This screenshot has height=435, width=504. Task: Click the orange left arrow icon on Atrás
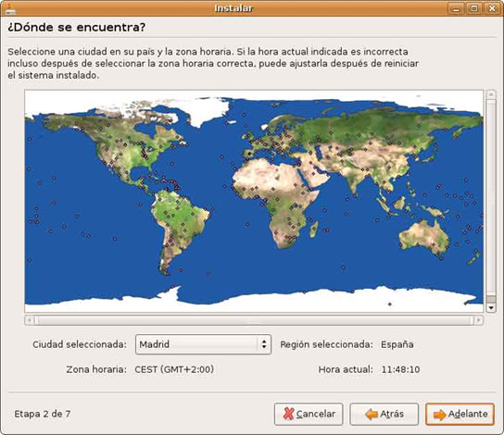point(372,415)
